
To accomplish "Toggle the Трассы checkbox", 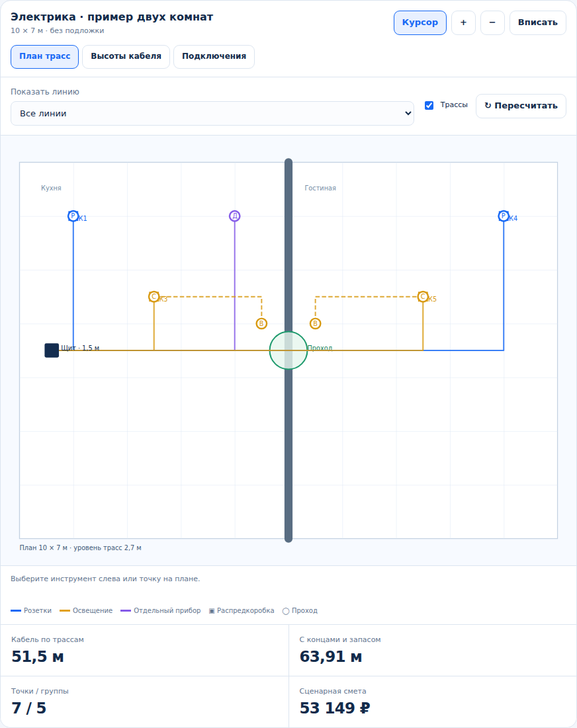I will point(429,105).
